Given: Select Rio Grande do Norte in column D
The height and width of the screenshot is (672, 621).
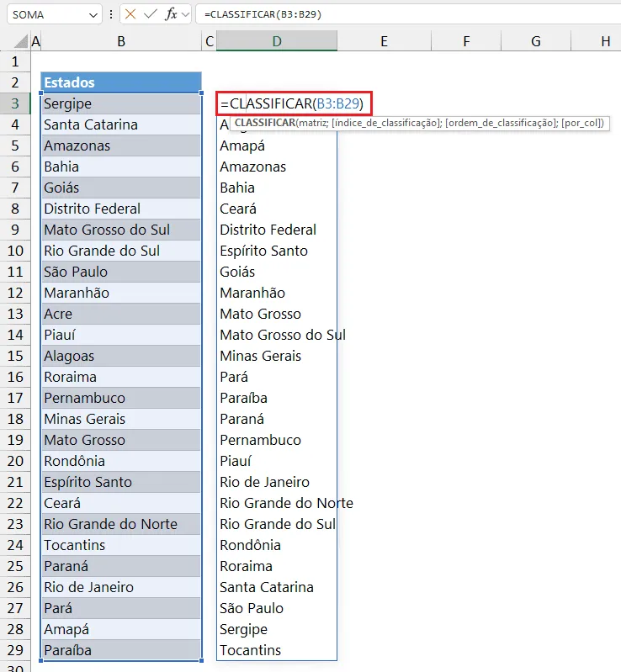Looking at the screenshot, I should [x=277, y=503].
